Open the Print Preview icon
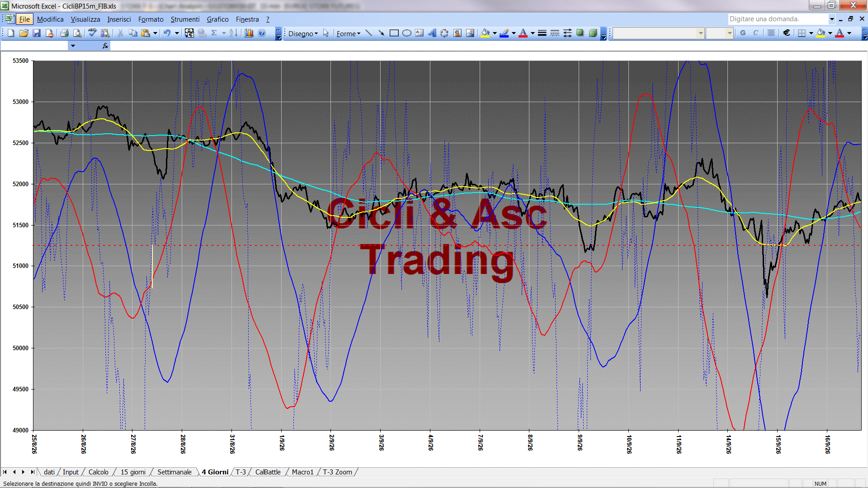868x488 pixels. pos(77,33)
